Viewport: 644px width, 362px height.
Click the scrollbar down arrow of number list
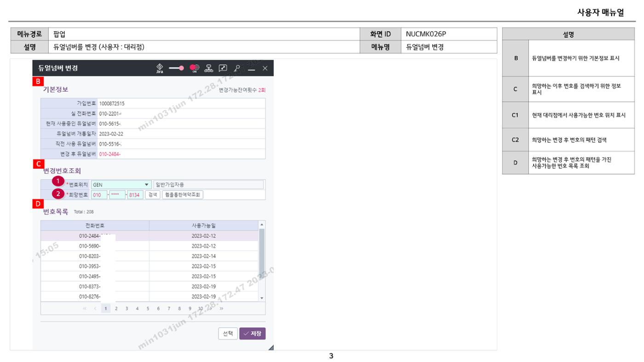(262, 298)
